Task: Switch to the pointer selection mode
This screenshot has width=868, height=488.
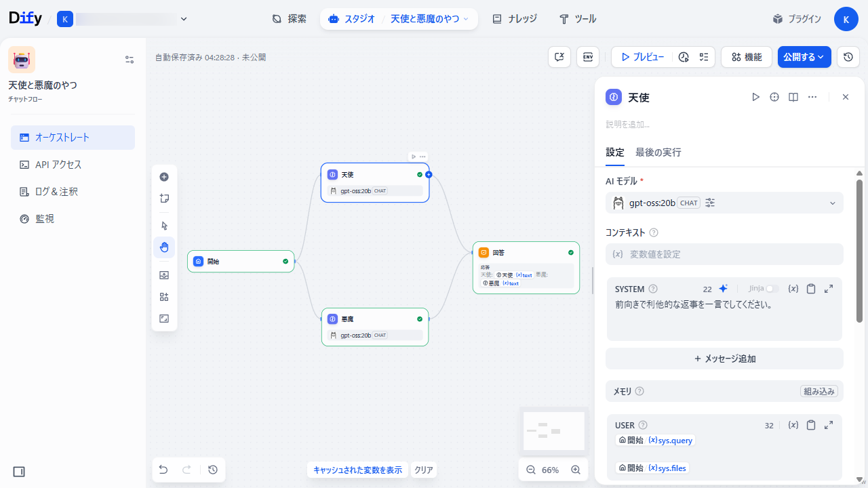Action: pyautogui.click(x=163, y=225)
